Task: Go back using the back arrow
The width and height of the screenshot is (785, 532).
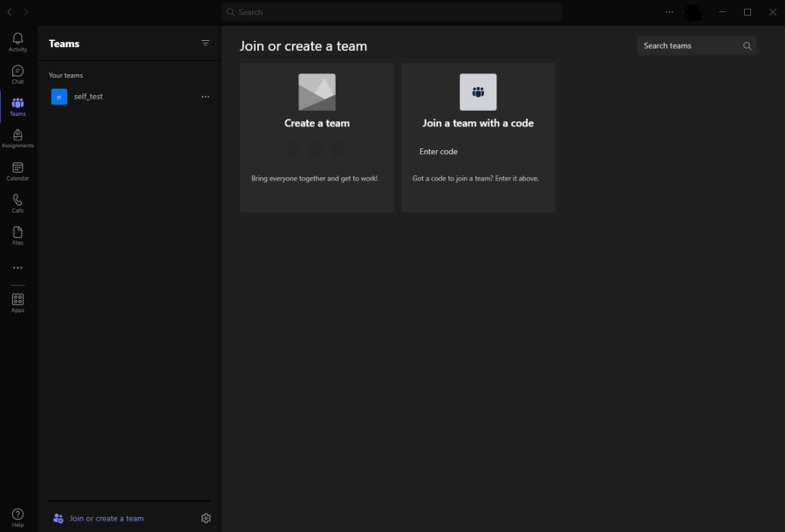Action: tap(10, 12)
